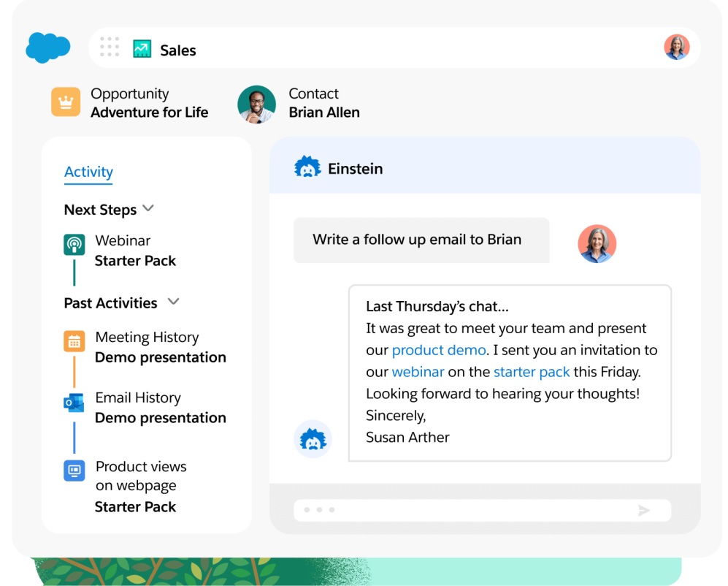Collapse the Next Steps section

click(148, 208)
